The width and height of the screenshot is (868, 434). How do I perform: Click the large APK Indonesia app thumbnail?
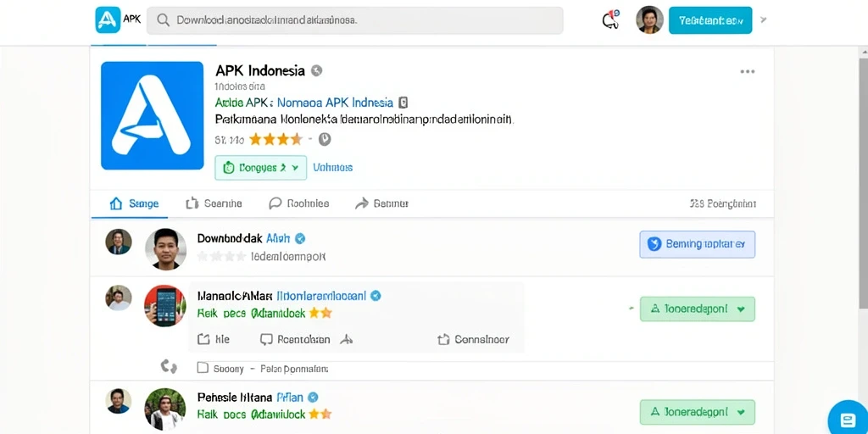tap(153, 115)
